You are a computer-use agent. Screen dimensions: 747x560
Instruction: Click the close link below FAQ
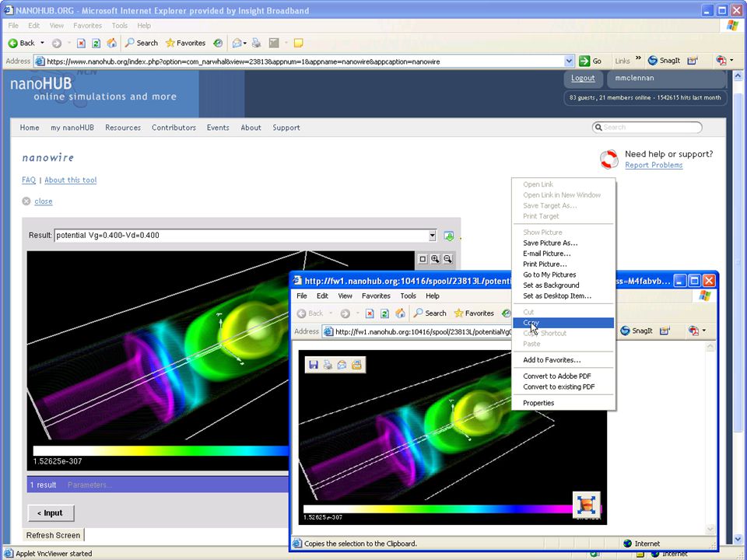tap(44, 201)
